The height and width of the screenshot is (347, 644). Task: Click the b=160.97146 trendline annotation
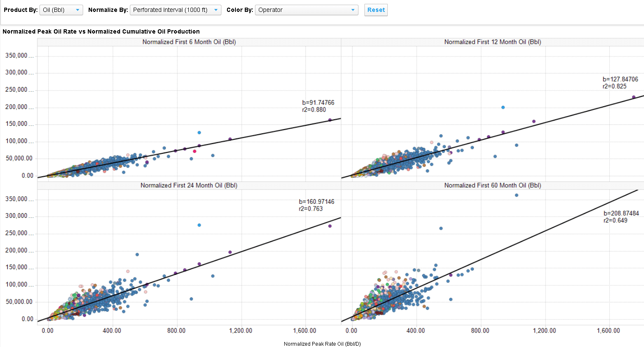click(x=316, y=202)
